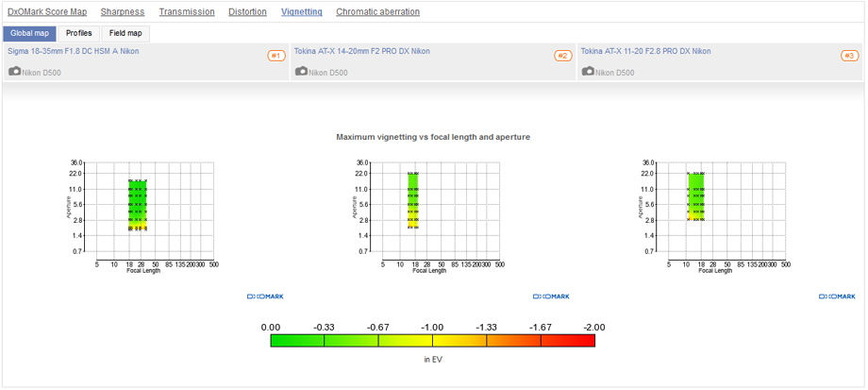The image size is (868, 390).
Task: Select the Global map view button
Action: [x=29, y=33]
